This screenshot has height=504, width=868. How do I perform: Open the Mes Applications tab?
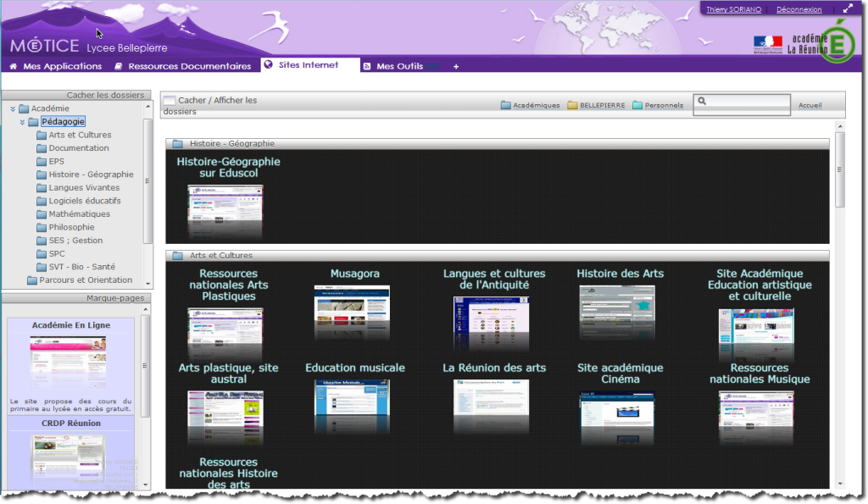pyautogui.click(x=56, y=66)
